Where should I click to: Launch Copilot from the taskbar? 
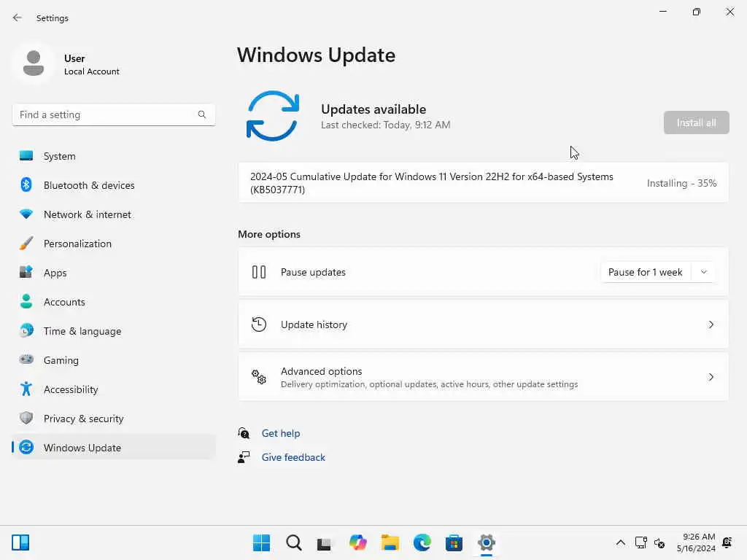[x=357, y=542]
